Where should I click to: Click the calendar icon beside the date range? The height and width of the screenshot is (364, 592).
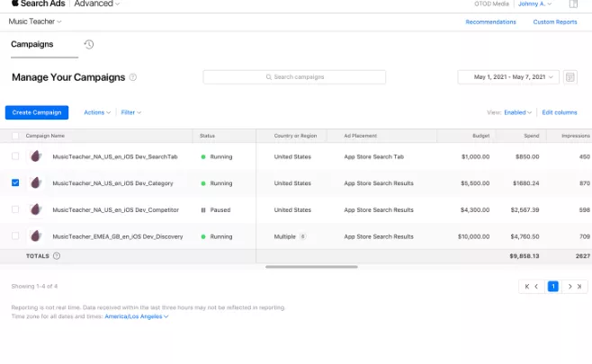pyautogui.click(x=570, y=77)
